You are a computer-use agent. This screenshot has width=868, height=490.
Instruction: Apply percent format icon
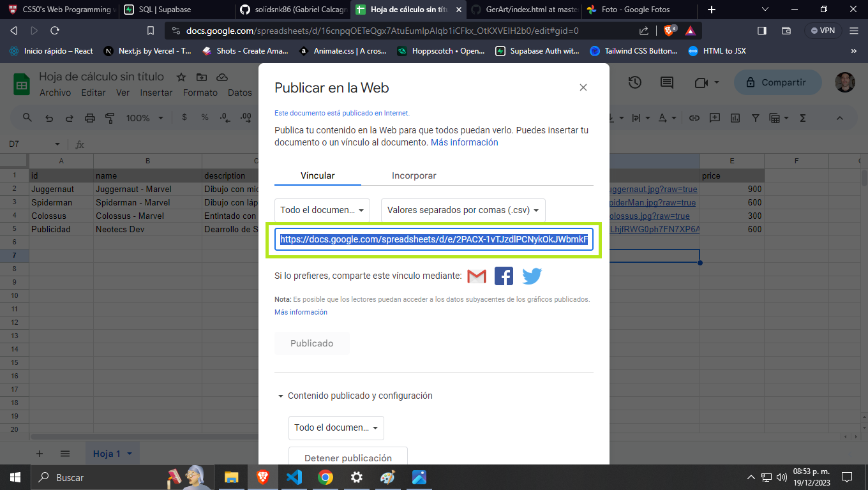click(205, 117)
